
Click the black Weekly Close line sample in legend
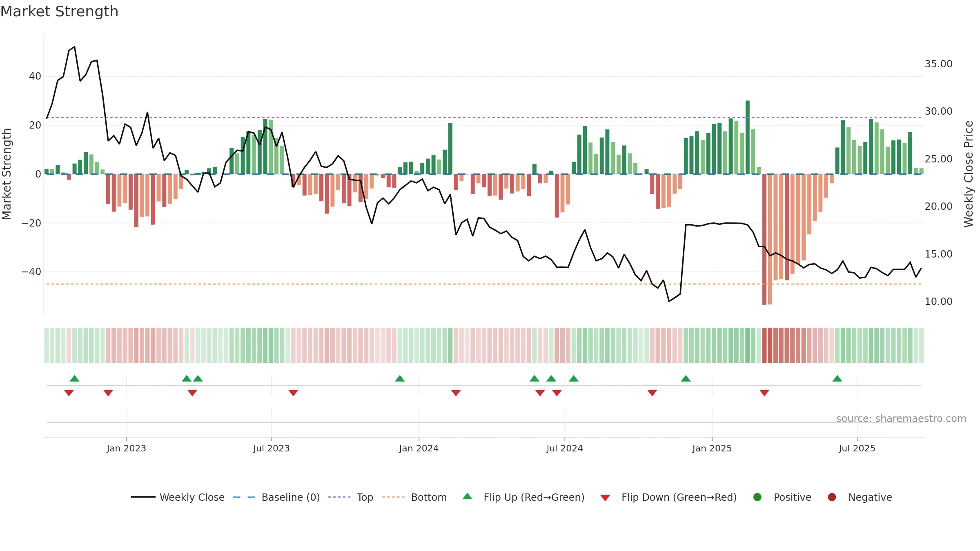pos(143,497)
